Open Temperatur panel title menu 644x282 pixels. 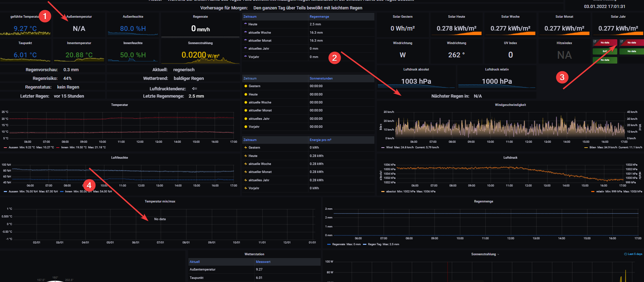point(119,105)
